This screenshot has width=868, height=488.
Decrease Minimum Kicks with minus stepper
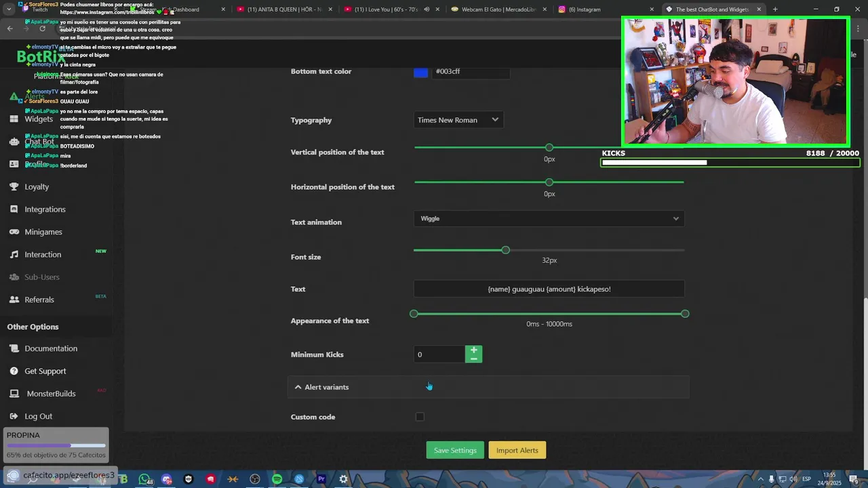(x=473, y=359)
